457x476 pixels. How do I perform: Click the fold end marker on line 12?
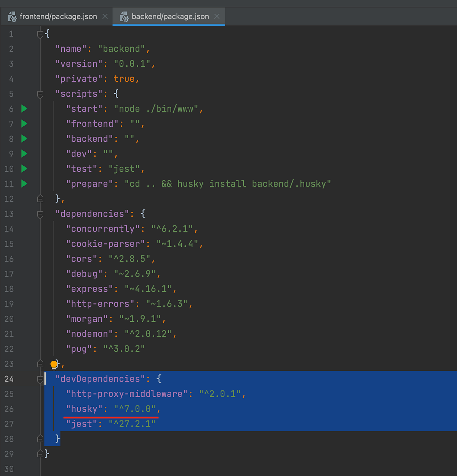coord(40,199)
